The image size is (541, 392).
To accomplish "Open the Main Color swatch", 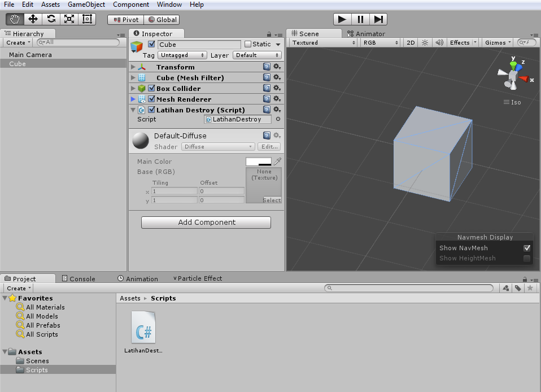I will [258, 161].
